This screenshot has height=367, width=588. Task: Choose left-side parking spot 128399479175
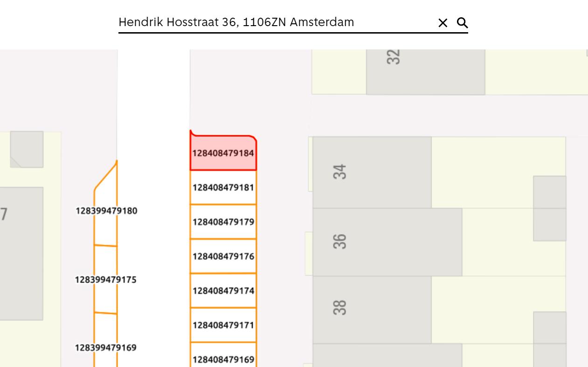click(x=106, y=280)
